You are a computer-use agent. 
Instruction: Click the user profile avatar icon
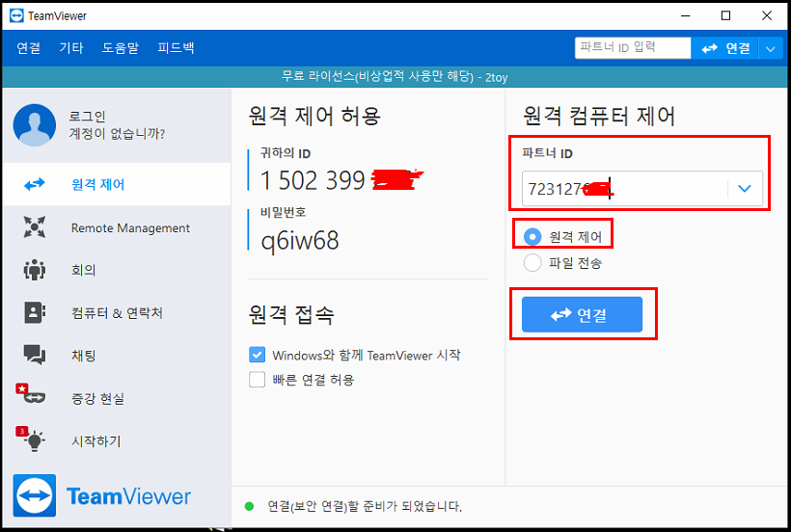click(x=35, y=125)
